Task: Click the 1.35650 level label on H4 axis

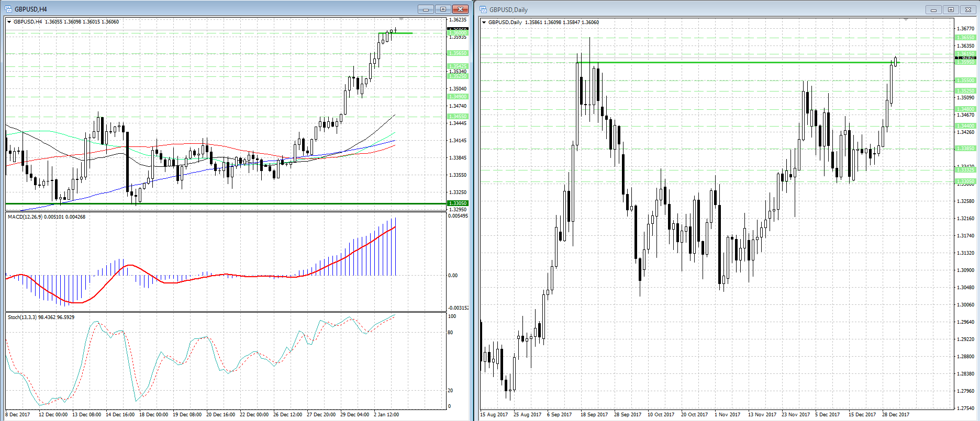Action: click(x=458, y=53)
